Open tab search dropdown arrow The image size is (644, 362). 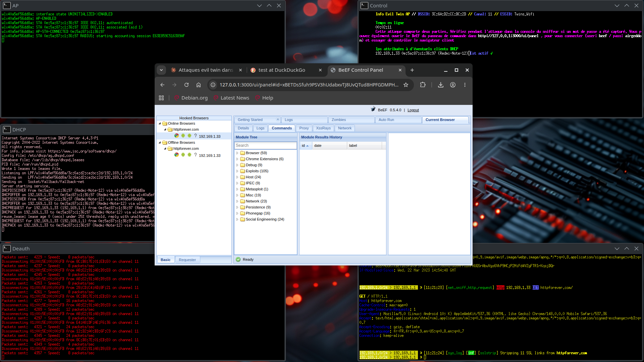coord(161,70)
